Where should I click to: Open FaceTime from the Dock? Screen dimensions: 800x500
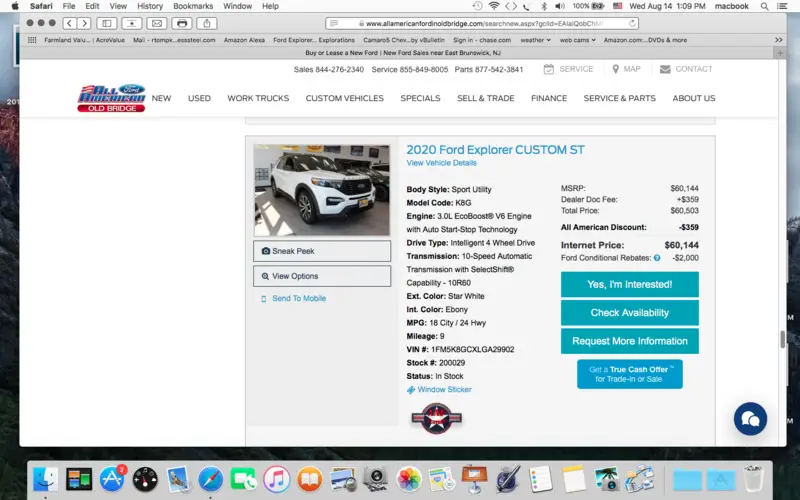coord(244,479)
